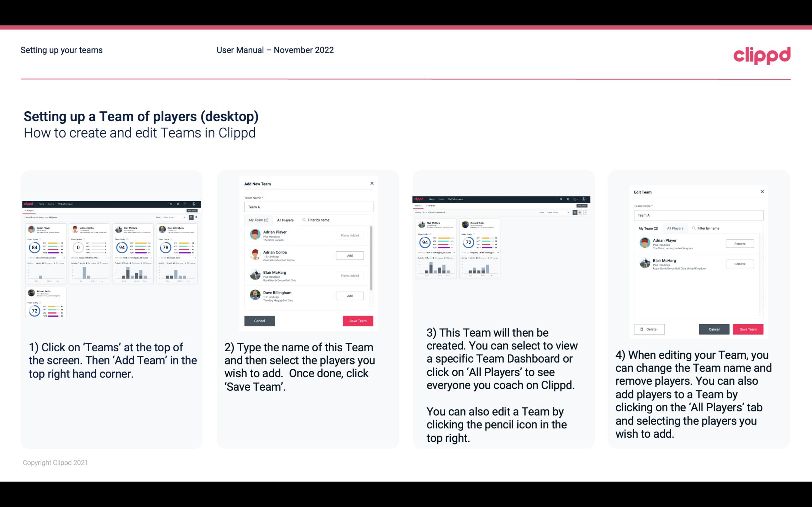The width and height of the screenshot is (812, 507).
Task: Switch to 'All Players' tab in Add New Team
Action: pyautogui.click(x=285, y=220)
